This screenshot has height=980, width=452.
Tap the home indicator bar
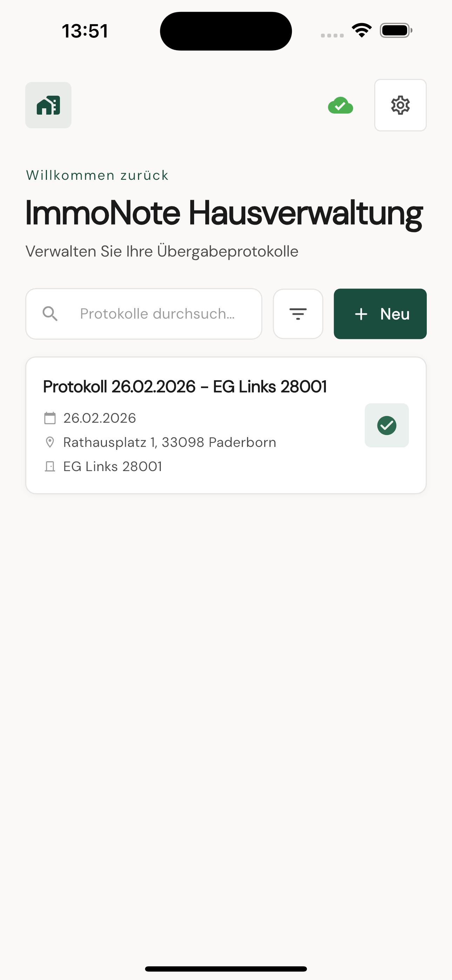(x=226, y=969)
